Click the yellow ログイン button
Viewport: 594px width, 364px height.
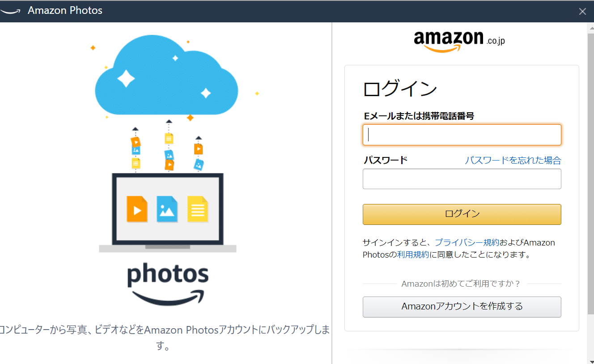point(462,214)
